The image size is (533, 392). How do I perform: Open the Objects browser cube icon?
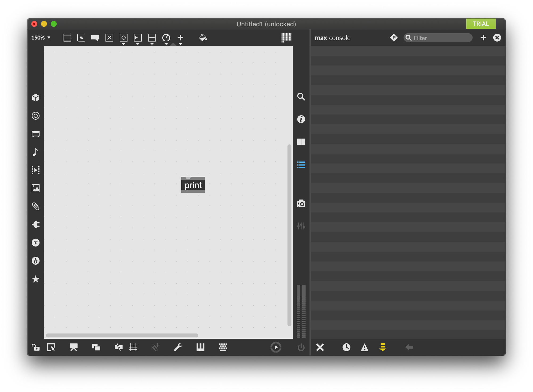click(35, 98)
